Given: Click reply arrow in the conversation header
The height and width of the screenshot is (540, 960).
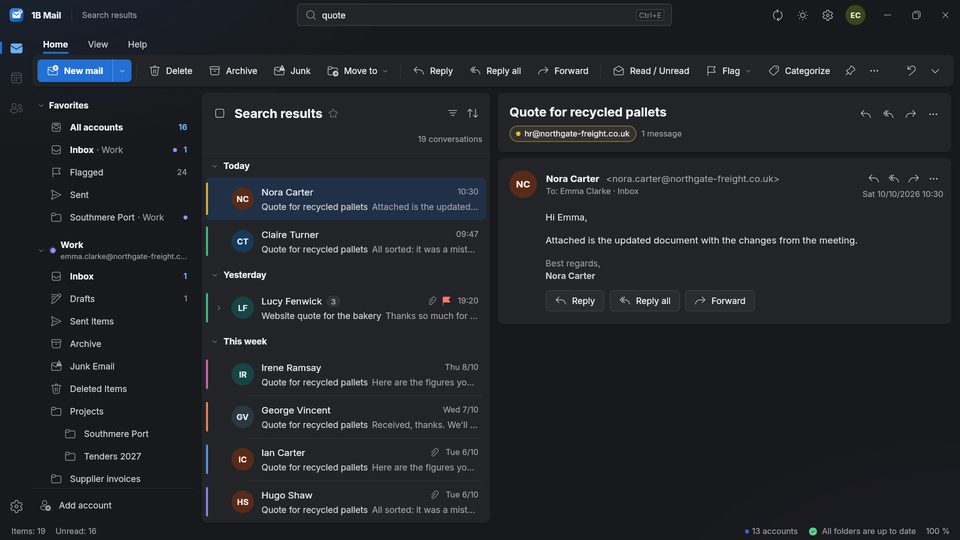Looking at the screenshot, I should coord(866,114).
